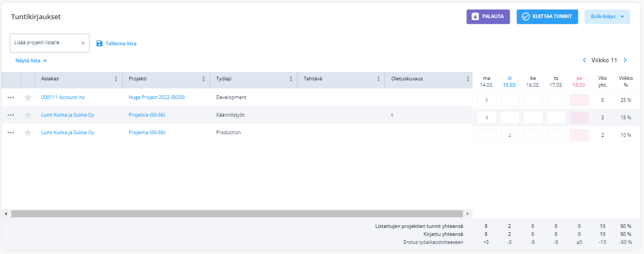
Task: Open Asiakas column menu
Action: 116,79
